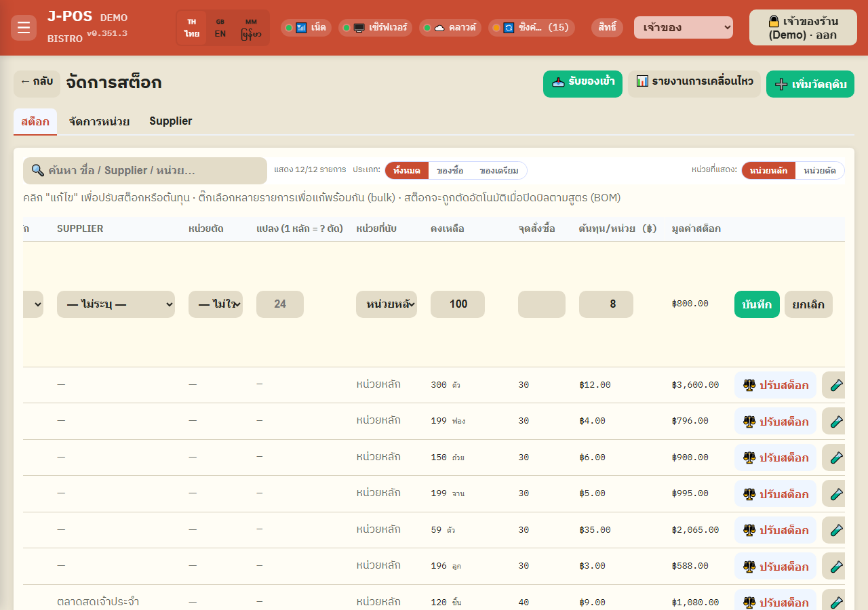868x610 pixels.
Task: Open the เจ้าของ role dropdown
Action: 684,28
